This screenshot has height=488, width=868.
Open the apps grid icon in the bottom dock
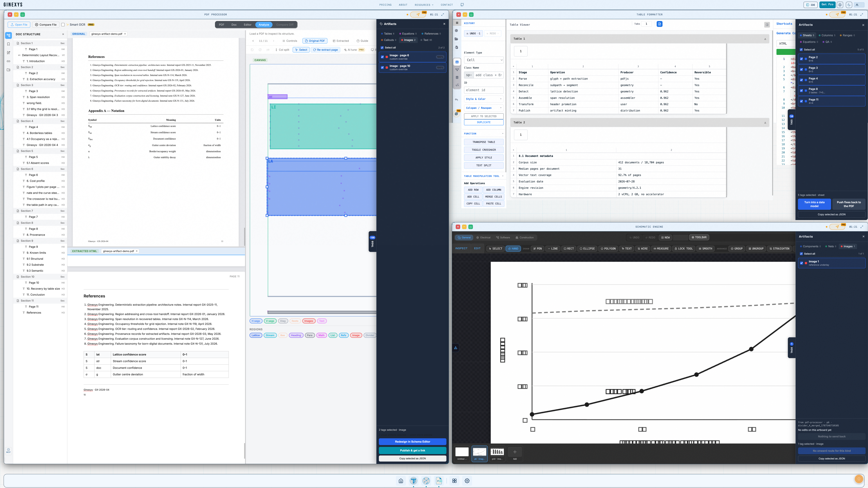[455, 481]
